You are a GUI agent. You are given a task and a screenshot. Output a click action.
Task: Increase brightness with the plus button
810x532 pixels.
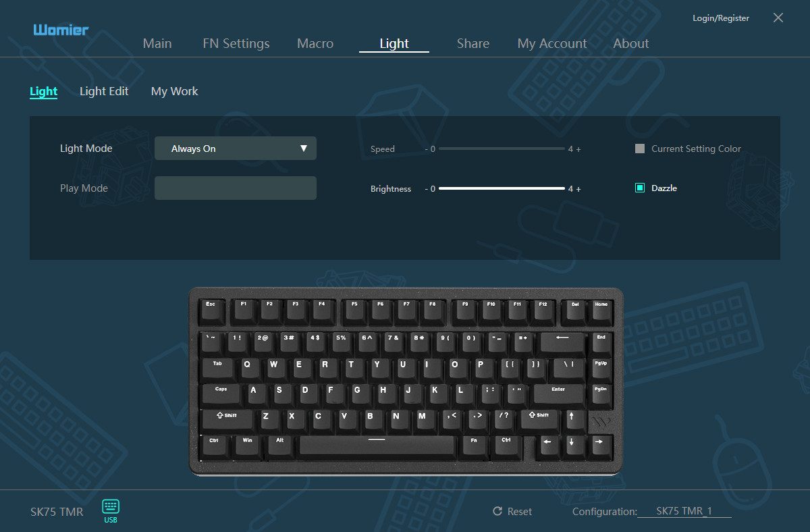pyautogui.click(x=578, y=189)
